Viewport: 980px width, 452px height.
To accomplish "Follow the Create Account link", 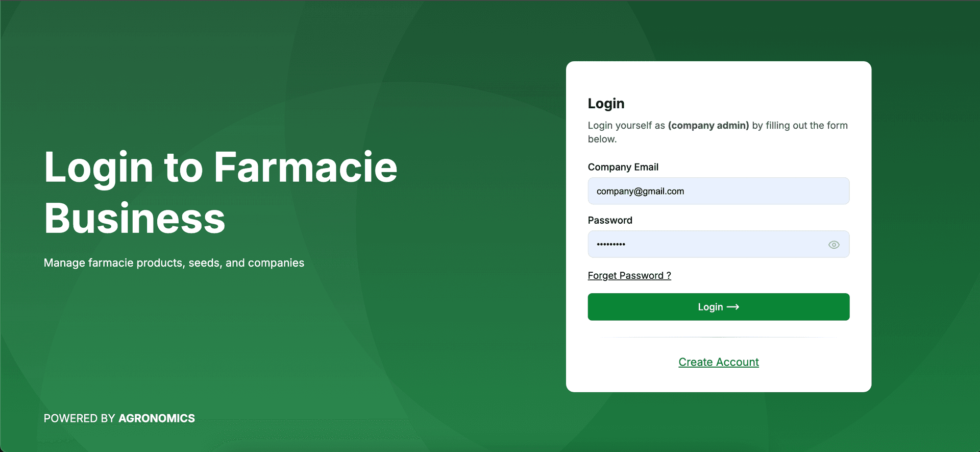I will click(x=718, y=362).
